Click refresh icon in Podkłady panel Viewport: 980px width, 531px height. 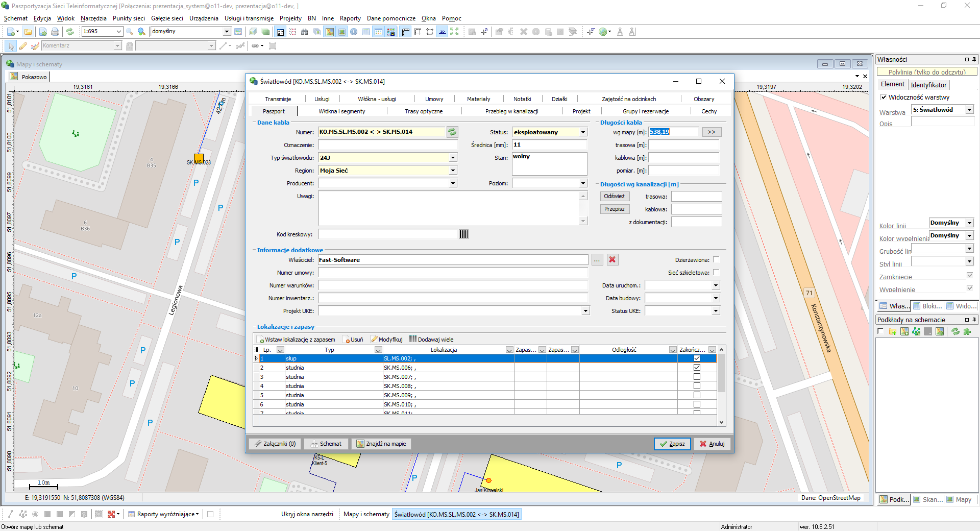tap(955, 332)
